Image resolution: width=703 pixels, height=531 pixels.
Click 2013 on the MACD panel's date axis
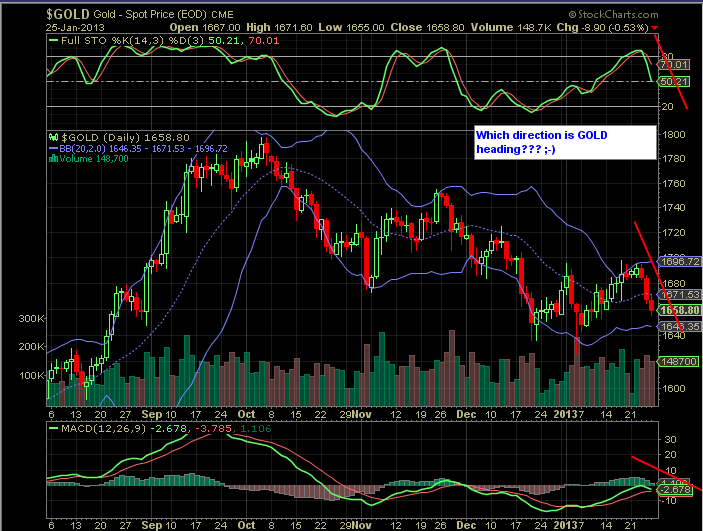point(566,525)
